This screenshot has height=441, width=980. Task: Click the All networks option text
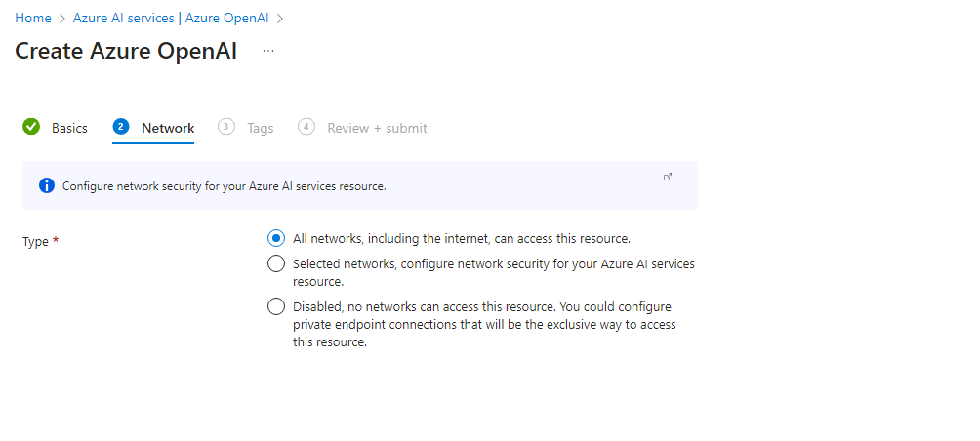[462, 238]
